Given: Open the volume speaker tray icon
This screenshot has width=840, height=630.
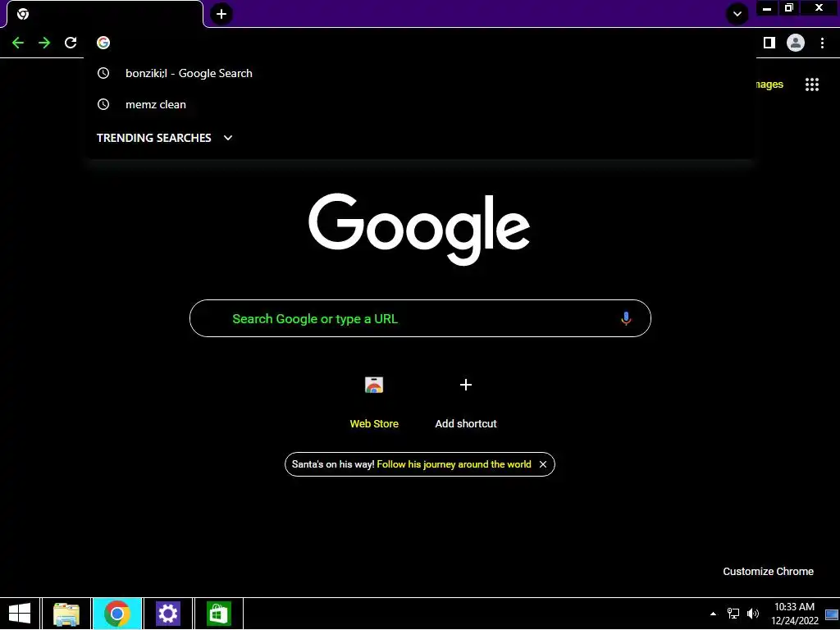Looking at the screenshot, I should point(753,614).
